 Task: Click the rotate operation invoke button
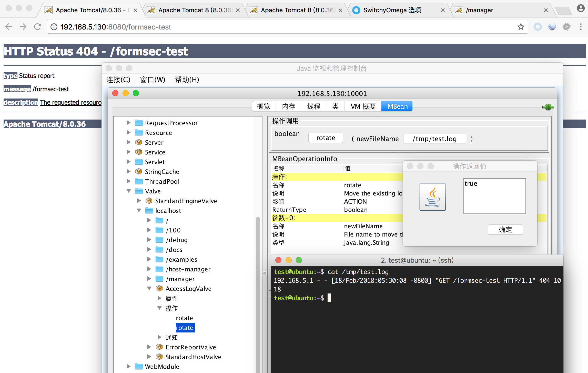coord(326,138)
